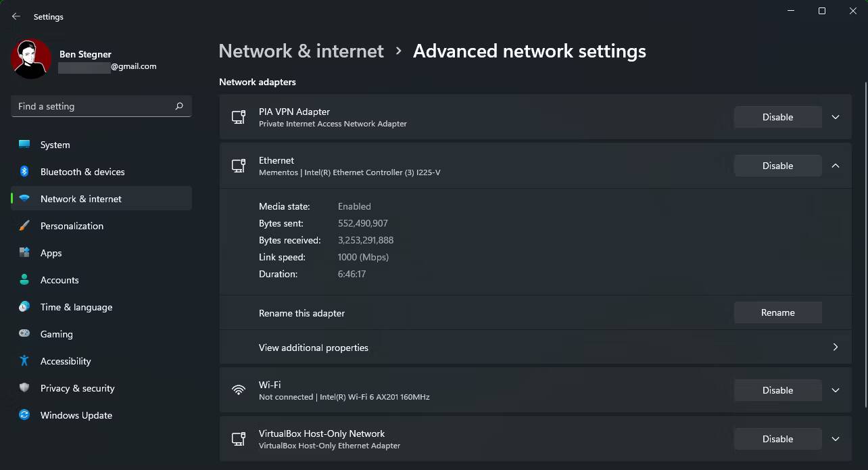Select Network & internet in the sidebar

click(x=81, y=198)
